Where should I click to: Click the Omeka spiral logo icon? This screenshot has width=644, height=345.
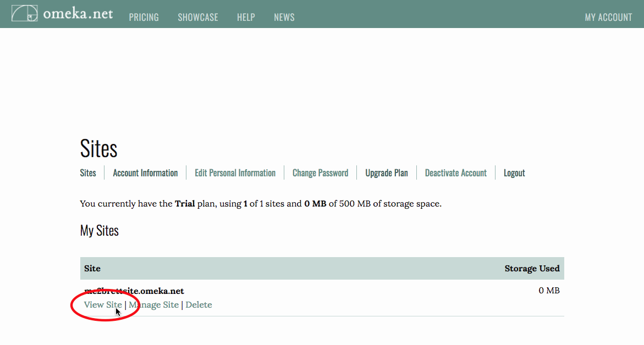(25, 14)
